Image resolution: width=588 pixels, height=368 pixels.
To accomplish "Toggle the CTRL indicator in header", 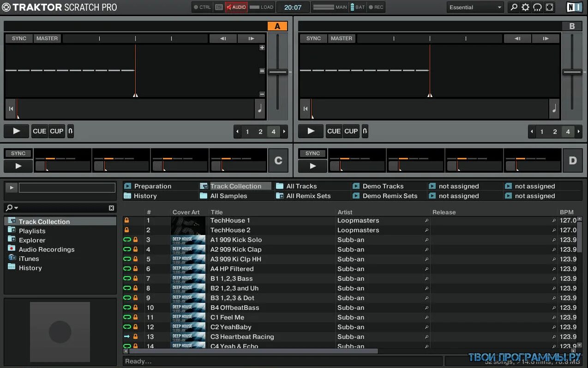I will [x=202, y=7].
